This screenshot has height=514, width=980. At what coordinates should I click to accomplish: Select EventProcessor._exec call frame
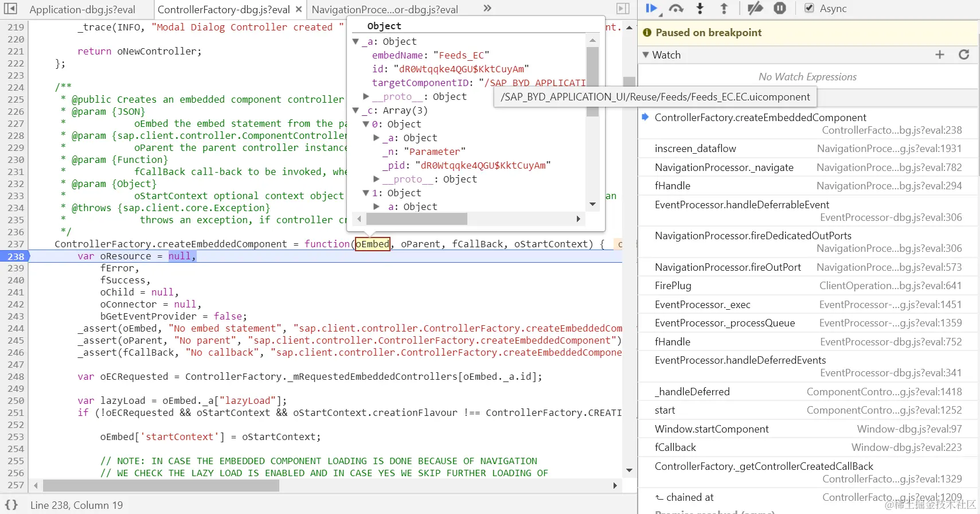[x=808, y=305]
